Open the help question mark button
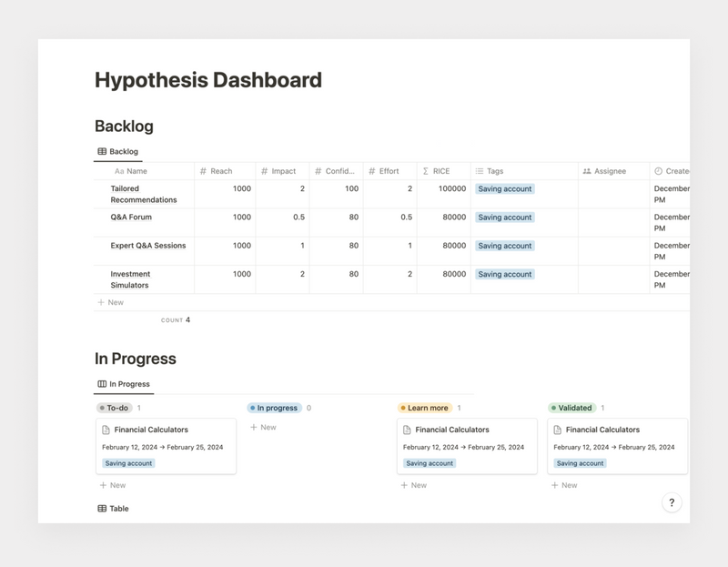728x567 pixels. (x=672, y=502)
